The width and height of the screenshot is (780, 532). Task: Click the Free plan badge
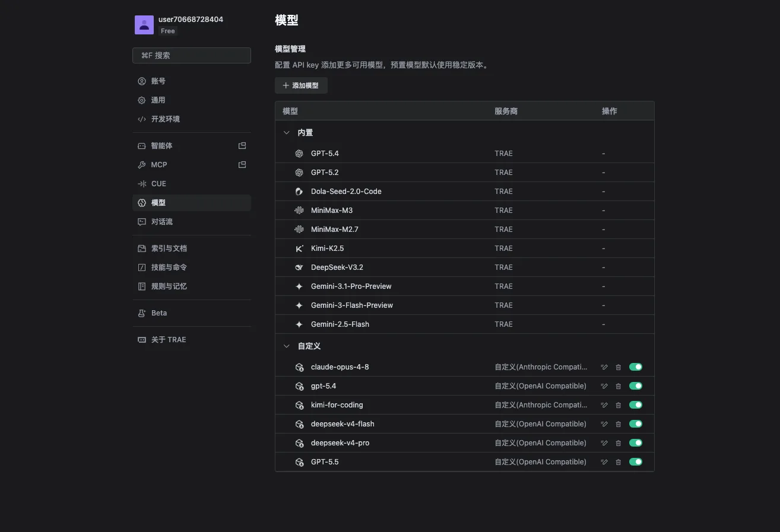168,31
